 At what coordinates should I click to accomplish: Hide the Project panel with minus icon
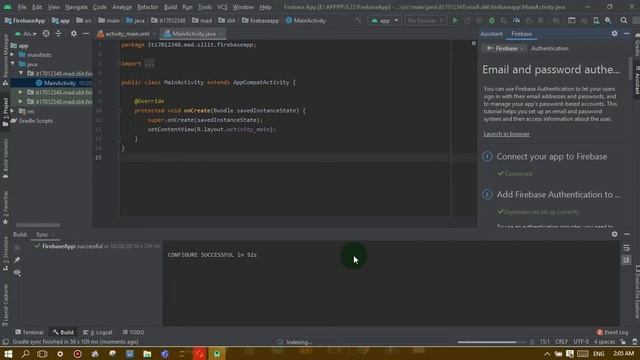[x=86, y=33]
